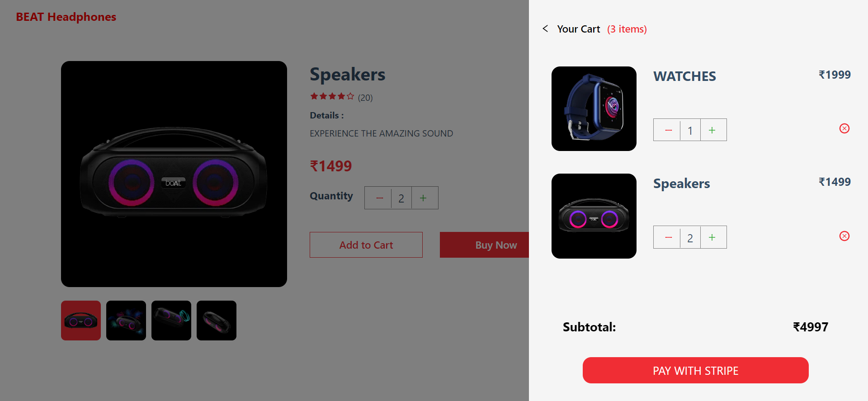Open WATCHES item details from cart
This screenshot has height=401, width=868.
[x=684, y=76]
